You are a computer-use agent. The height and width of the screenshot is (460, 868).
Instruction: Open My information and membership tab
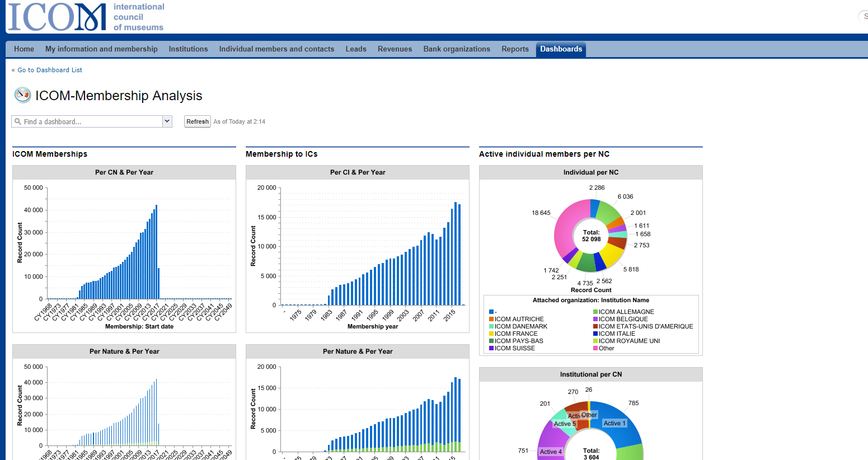click(x=101, y=49)
